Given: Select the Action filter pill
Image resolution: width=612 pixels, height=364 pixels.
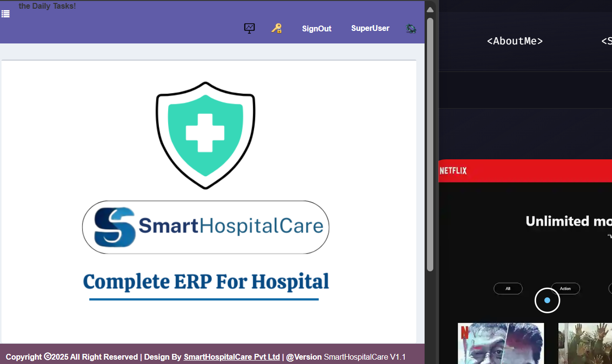Looking at the screenshot, I should [x=566, y=289].
